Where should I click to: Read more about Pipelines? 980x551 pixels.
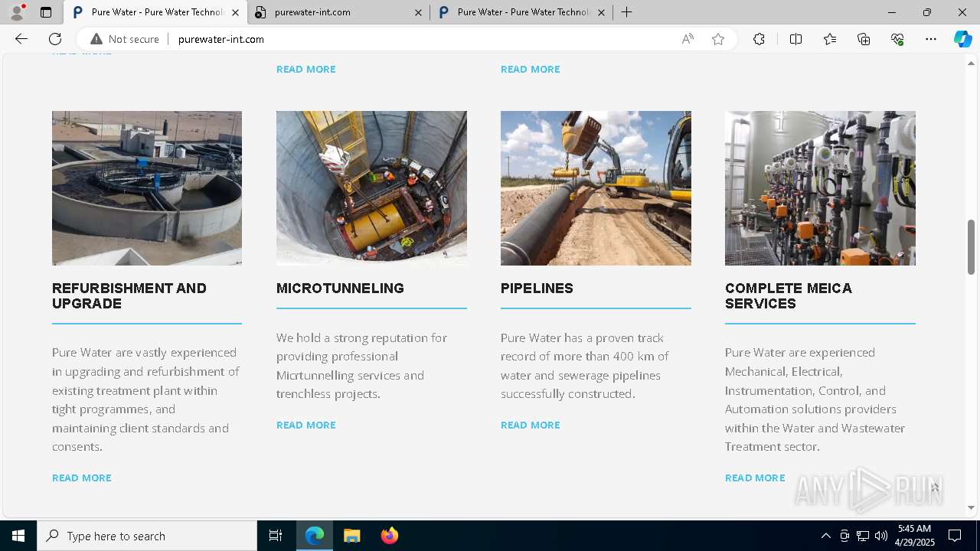531,425
